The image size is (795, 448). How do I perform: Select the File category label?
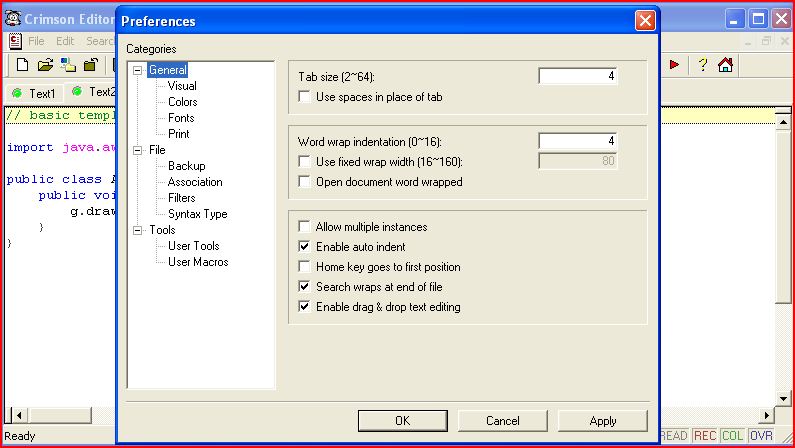(157, 150)
